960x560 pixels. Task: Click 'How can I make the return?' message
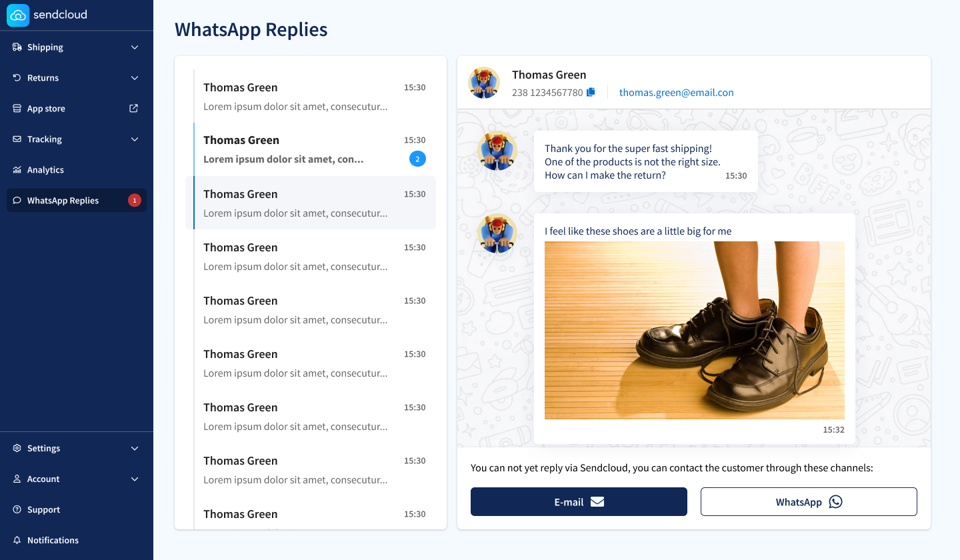pos(605,175)
